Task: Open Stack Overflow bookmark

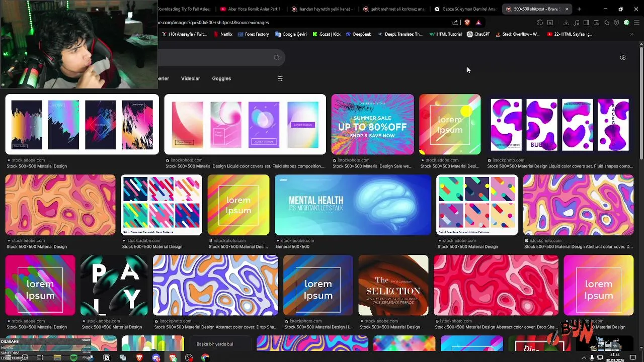Action: pos(517,34)
